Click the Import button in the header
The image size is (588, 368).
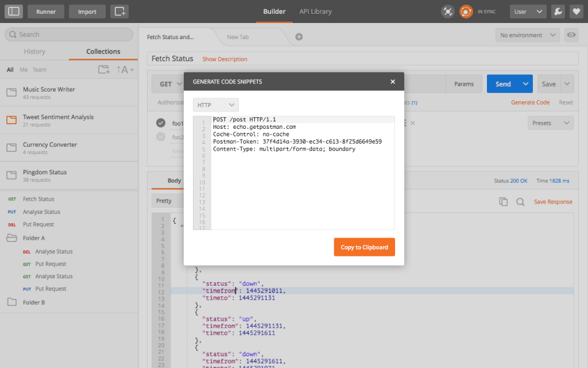click(87, 11)
